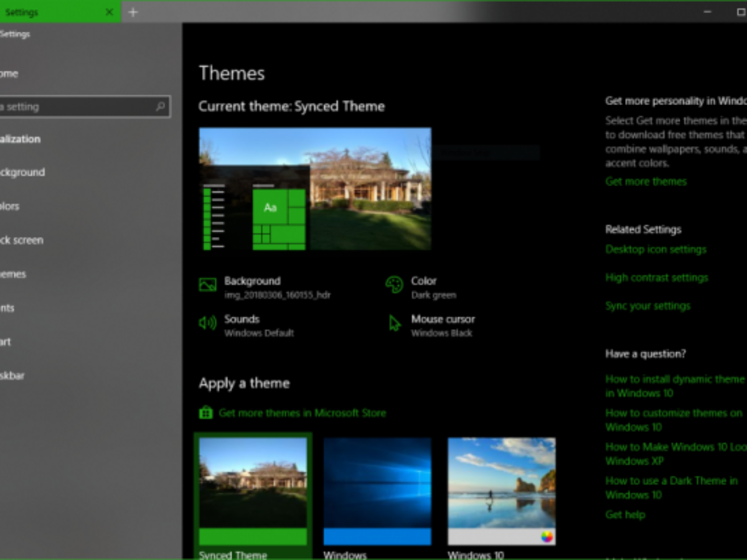Click the img_20180306_160155_hdr file name
This screenshot has width=747, height=560.
[278, 295]
